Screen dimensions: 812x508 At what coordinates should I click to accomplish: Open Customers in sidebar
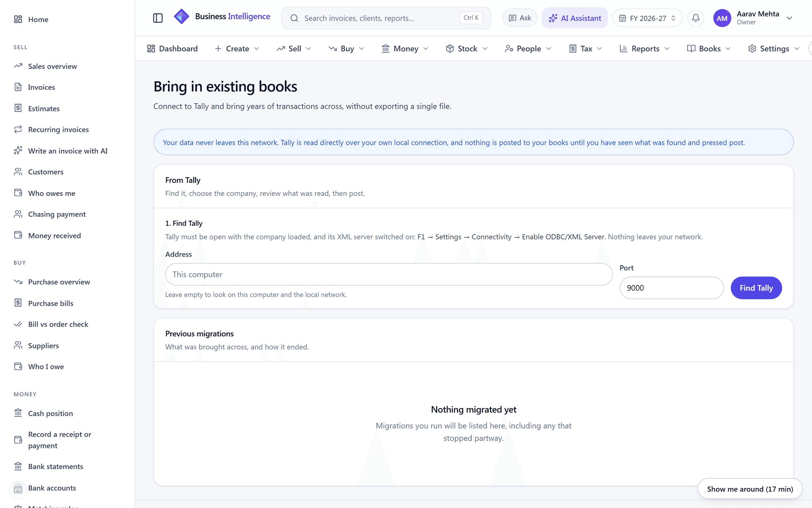[67, 172]
